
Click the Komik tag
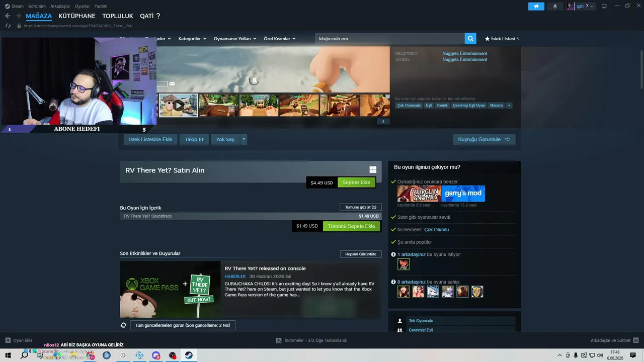(x=442, y=105)
